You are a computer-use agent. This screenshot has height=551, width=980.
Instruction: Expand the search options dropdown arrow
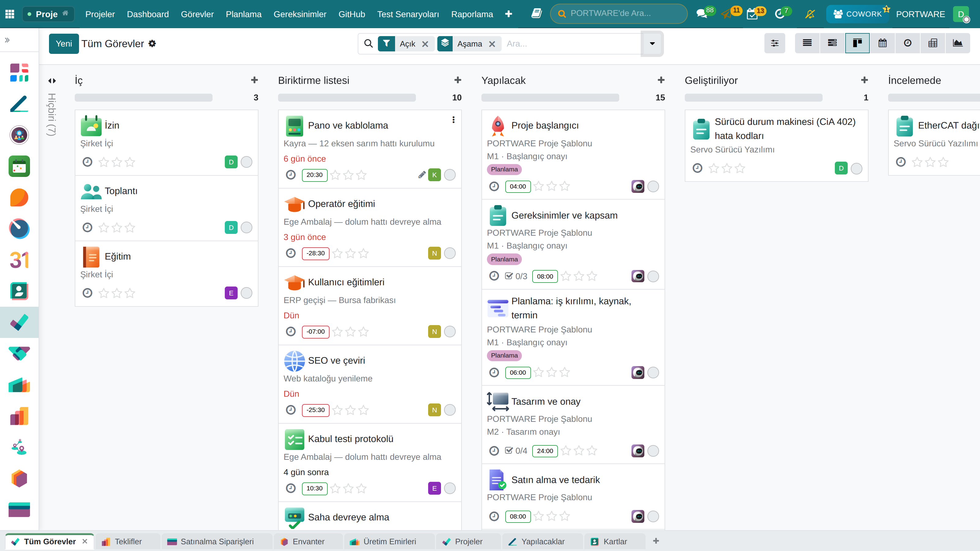tap(652, 43)
